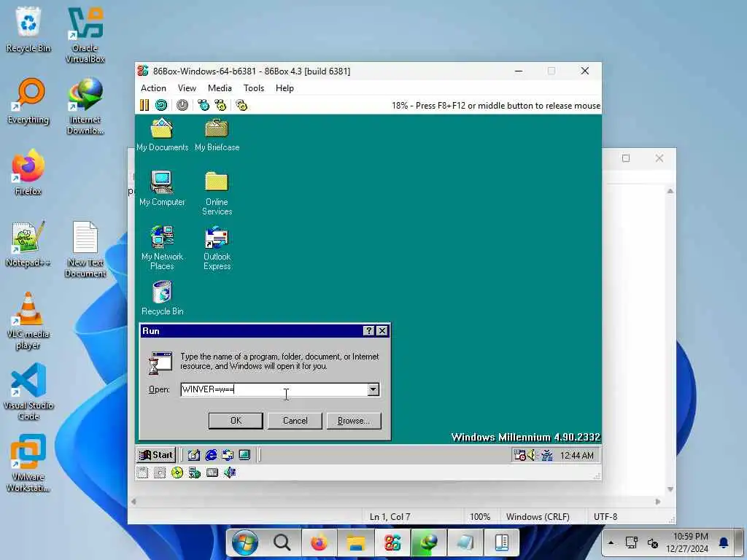Open the Help menu in 86Box
747x560 pixels.
coord(285,88)
